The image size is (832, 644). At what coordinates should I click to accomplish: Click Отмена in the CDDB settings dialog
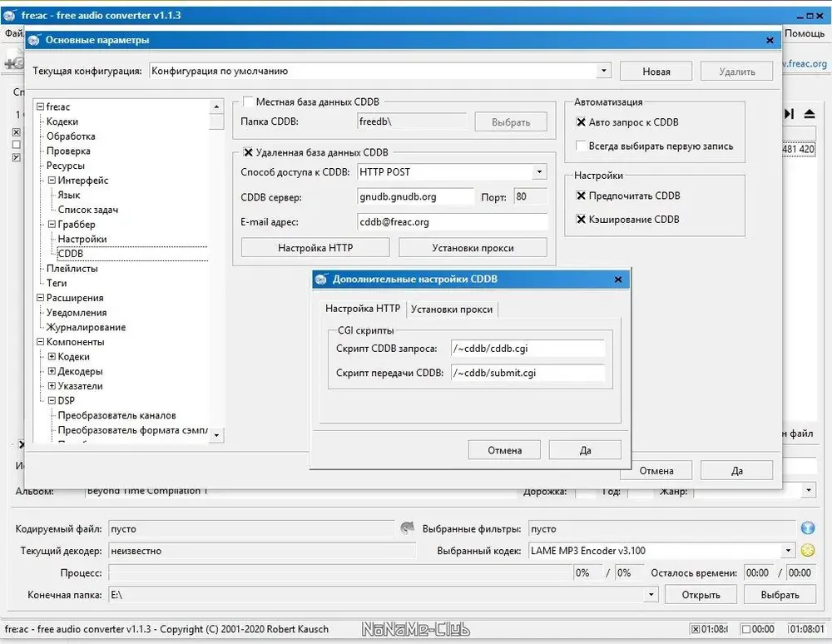504,450
